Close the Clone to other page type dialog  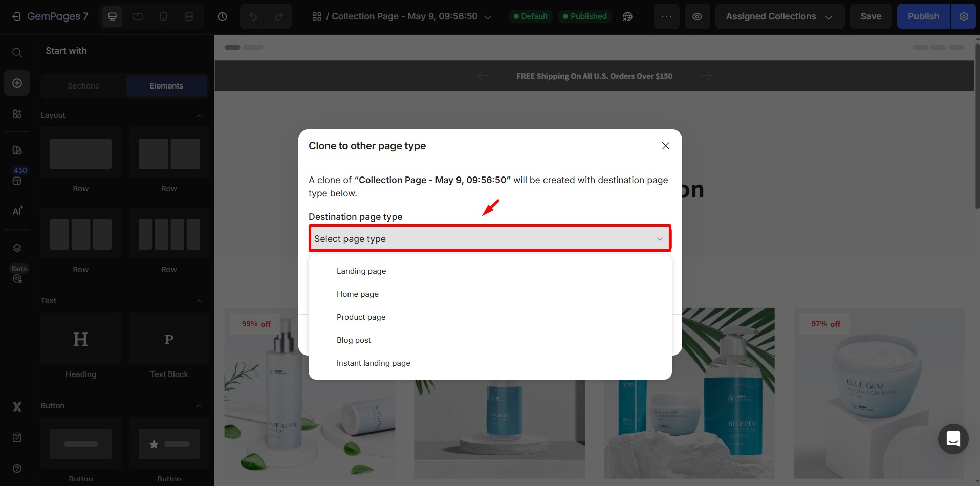pos(665,146)
